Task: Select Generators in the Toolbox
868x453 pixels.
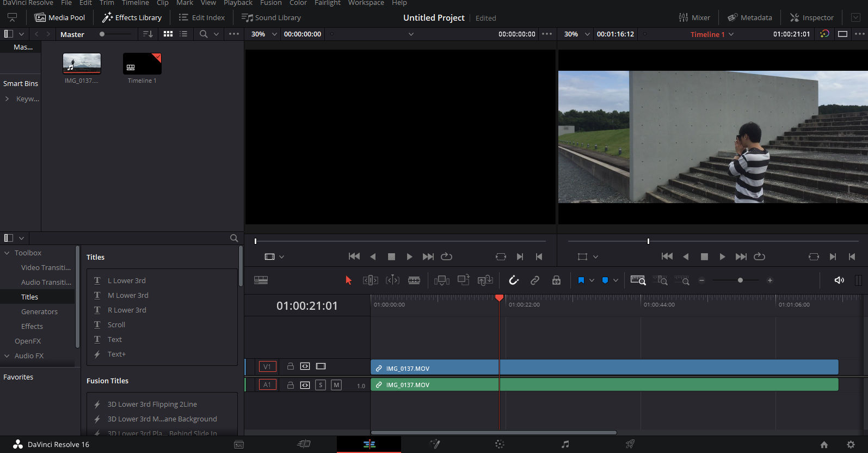Action: pyautogui.click(x=39, y=312)
